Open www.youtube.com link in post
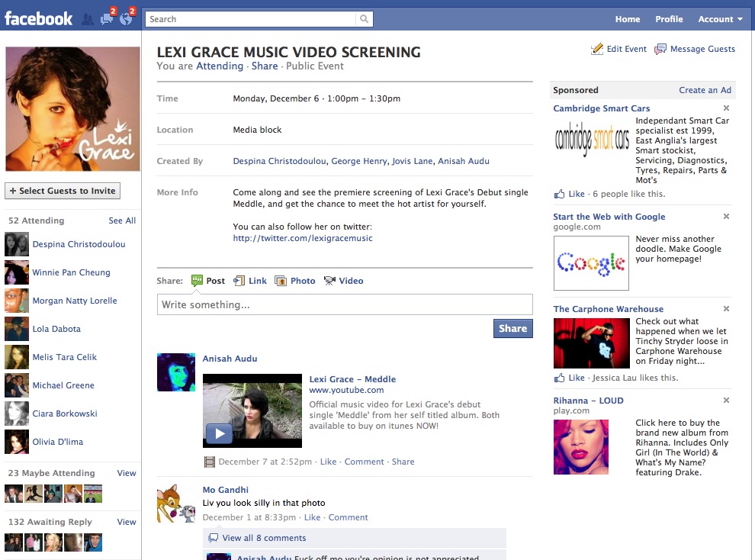Screen dimensions: 755x560 pyautogui.click(x=347, y=391)
